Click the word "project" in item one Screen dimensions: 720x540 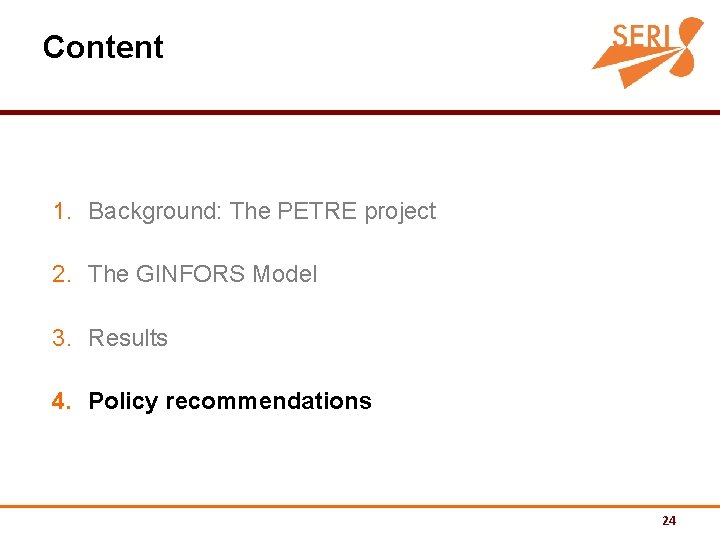click(400, 213)
